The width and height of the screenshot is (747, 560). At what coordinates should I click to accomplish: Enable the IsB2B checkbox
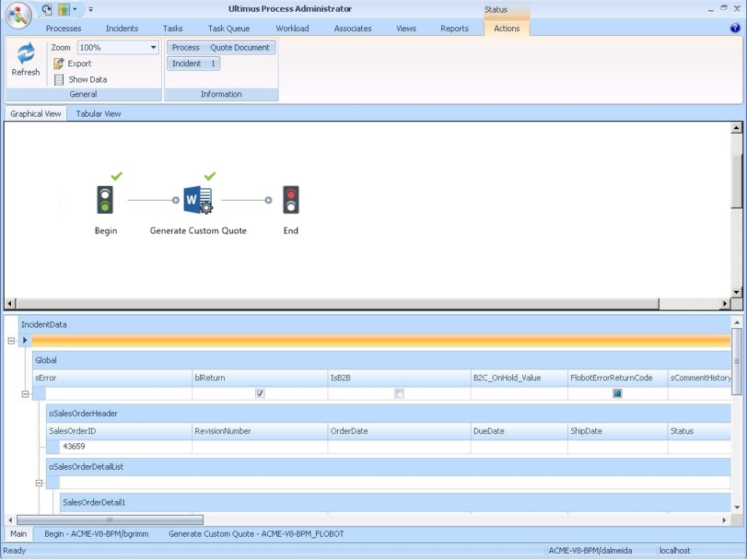click(399, 393)
